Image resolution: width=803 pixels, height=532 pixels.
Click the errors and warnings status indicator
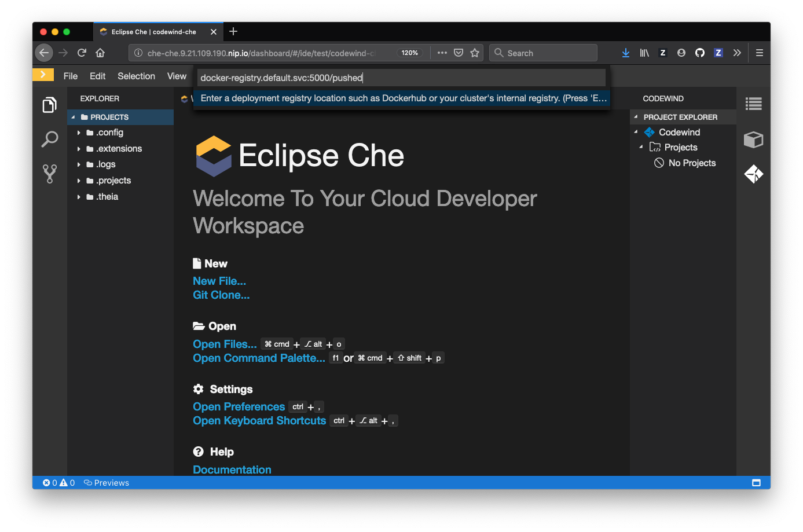click(58, 483)
